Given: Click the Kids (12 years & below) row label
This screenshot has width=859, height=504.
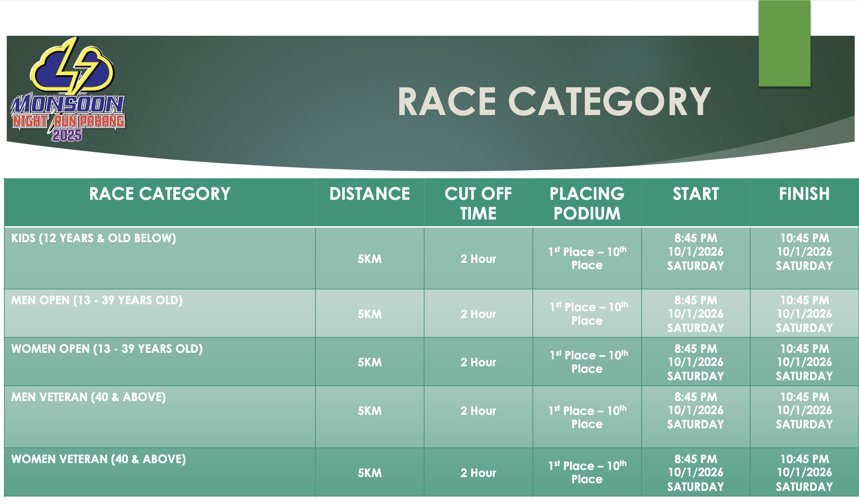Looking at the screenshot, I should [x=94, y=238].
